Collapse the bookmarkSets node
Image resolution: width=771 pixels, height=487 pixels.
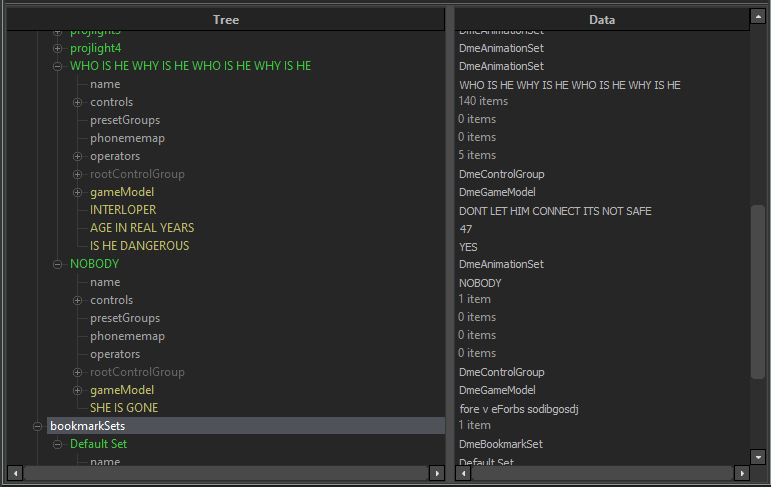click(x=38, y=426)
